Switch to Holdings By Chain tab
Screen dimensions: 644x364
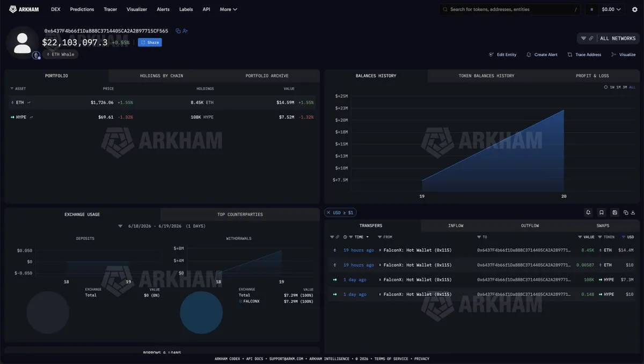(162, 76)
